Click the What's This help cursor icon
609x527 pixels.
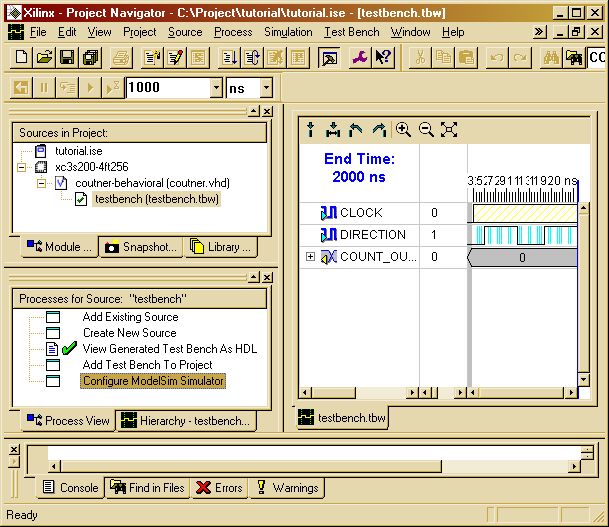point(383,57)
